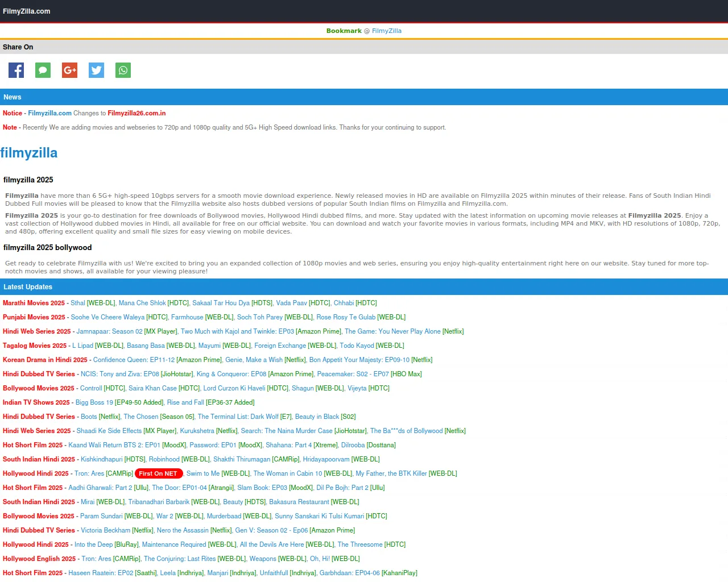Open the FilmyZilla link beside Bookmark
This screenshot has height=582, width=728.
[x=387, y=31]
